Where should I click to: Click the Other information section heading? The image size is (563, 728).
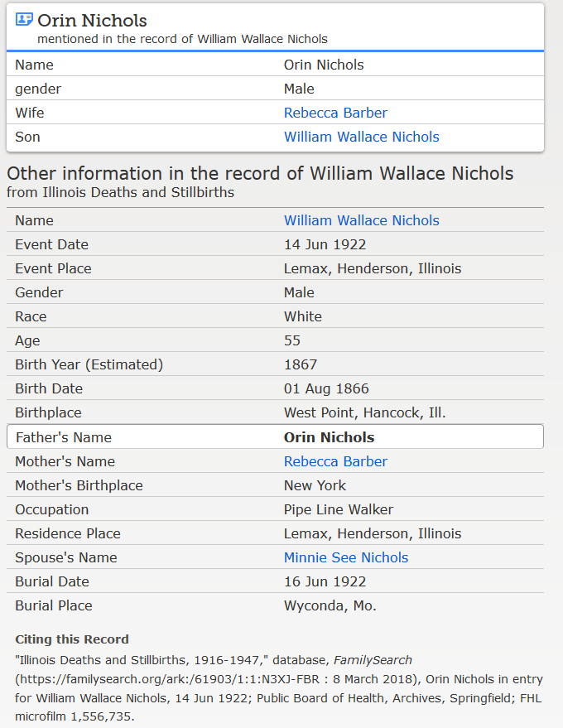[260, 174]
